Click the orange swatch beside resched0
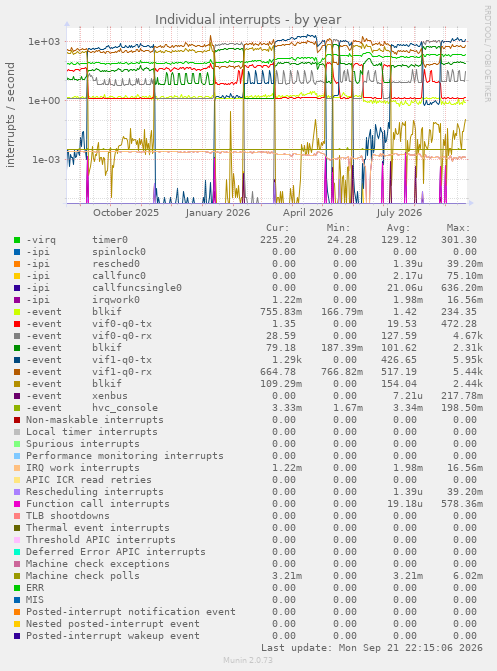Screen dimensions: 497x671 (17, 264)
